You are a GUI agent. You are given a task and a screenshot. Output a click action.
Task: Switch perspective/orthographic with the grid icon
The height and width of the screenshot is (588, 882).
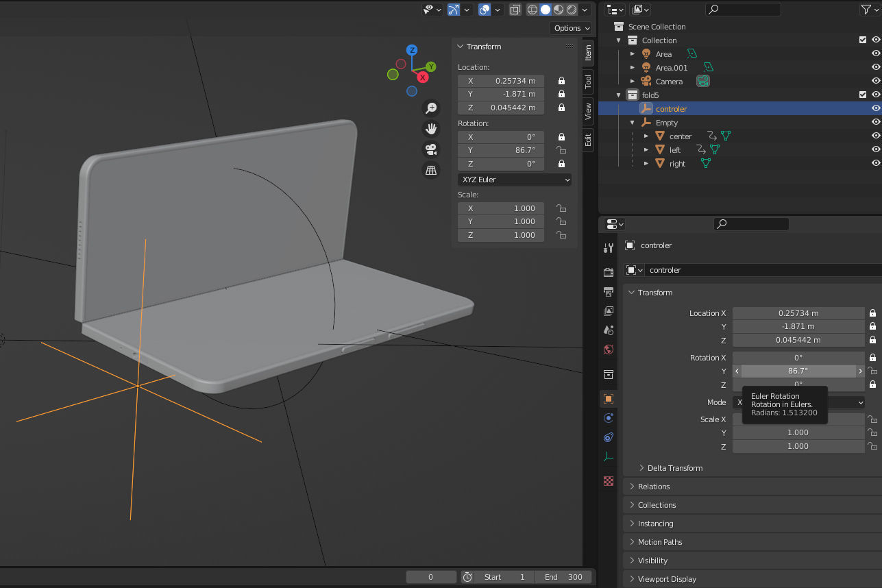pos(431,171)
